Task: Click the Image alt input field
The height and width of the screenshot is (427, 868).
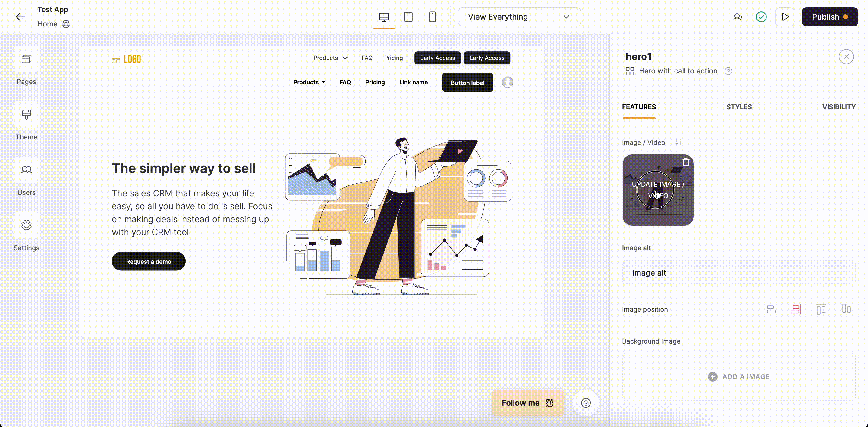Action: click(x=738, y=273)
